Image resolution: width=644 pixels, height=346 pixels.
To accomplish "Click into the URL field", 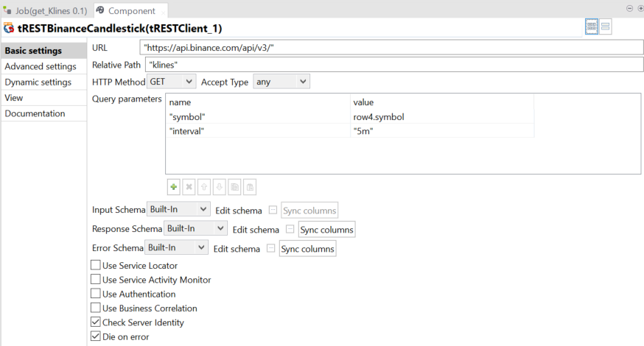I will click(391, 48).
